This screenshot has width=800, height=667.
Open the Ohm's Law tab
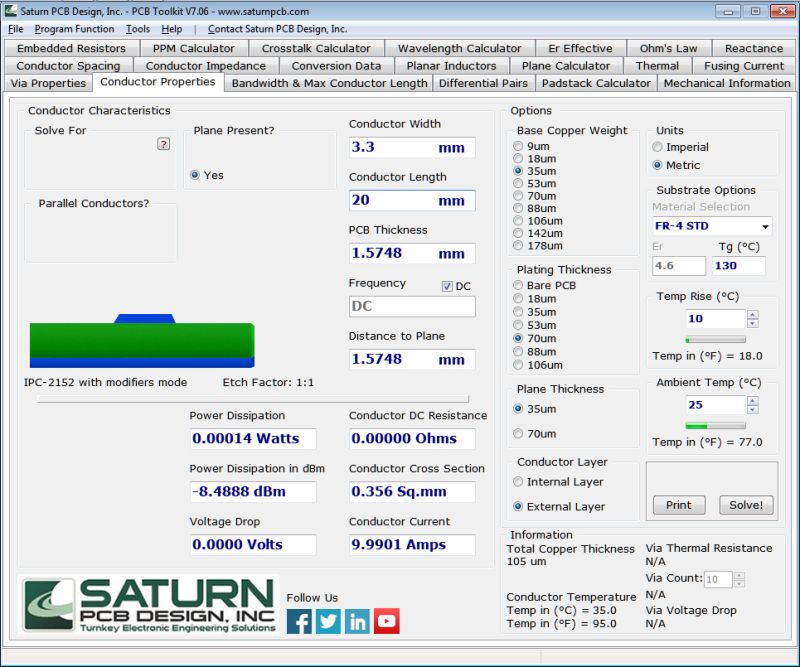click(668, 48)
